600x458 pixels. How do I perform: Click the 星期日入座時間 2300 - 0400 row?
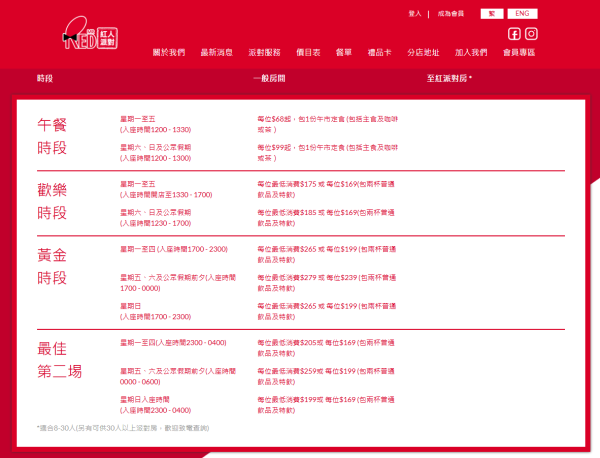coord(155,405)
